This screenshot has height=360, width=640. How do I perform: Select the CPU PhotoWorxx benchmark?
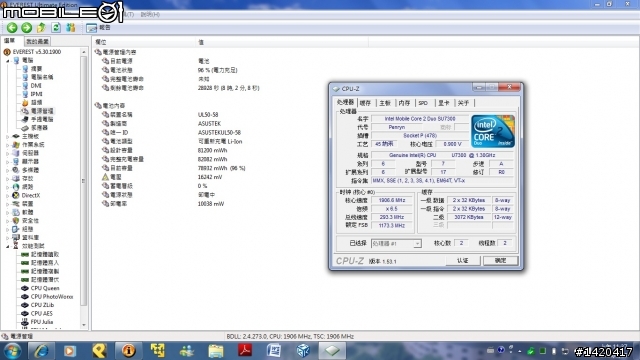pos(52,297)
